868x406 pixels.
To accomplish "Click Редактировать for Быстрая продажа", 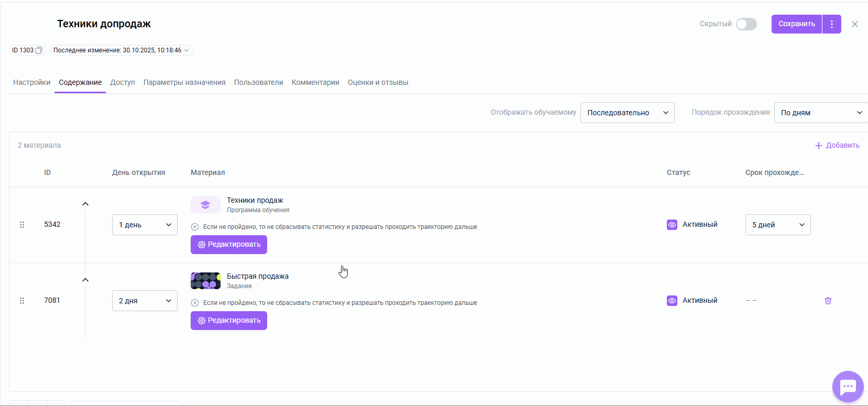I will pos(229,321).
